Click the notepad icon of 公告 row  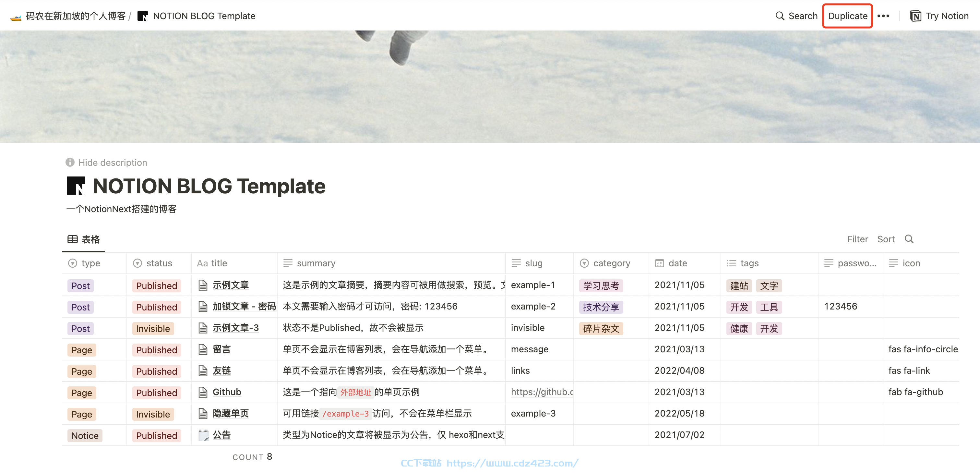click(x=204, y=435)
